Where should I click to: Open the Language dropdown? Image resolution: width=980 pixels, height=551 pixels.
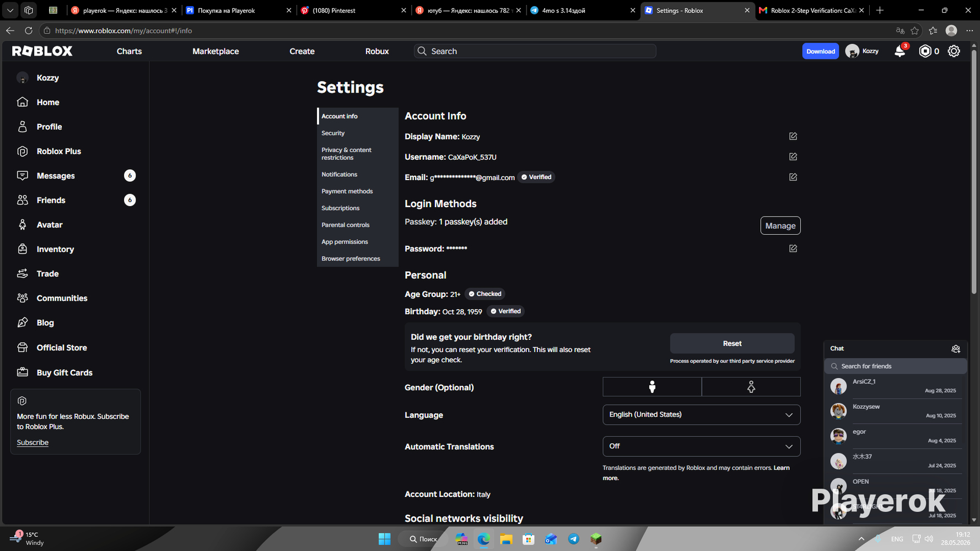(x=702, y=415)
